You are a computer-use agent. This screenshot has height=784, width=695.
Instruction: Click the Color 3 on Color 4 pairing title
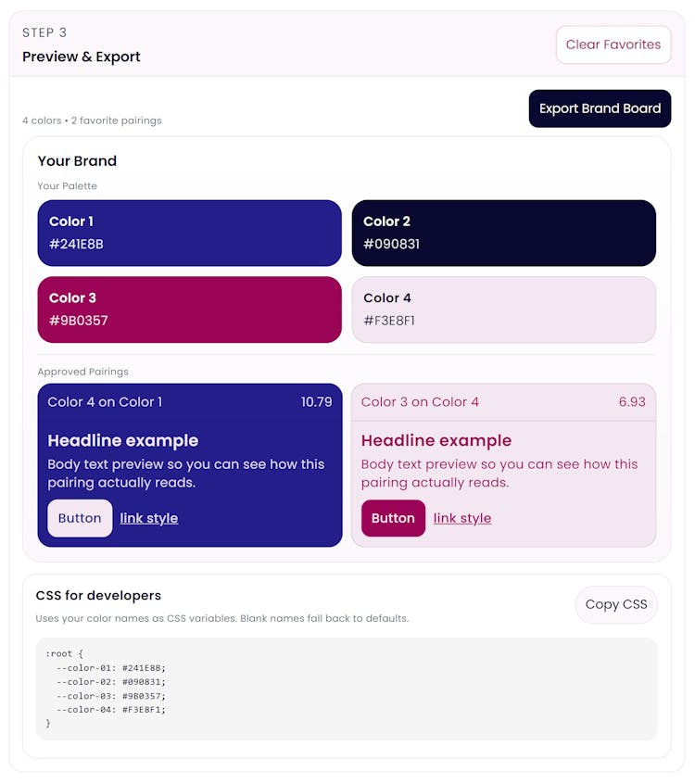[x=420, y=402]
